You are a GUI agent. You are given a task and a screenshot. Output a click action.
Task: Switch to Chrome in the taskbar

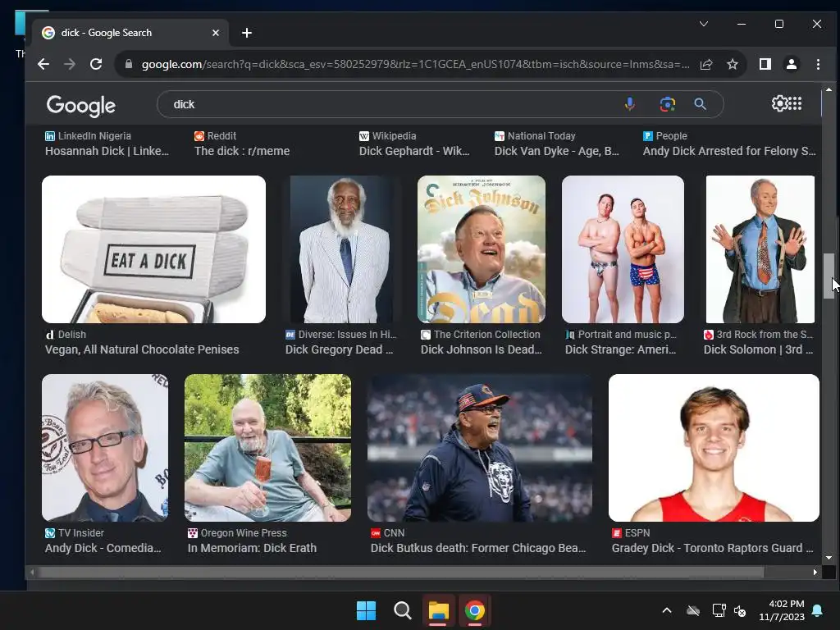coord(475,610)
